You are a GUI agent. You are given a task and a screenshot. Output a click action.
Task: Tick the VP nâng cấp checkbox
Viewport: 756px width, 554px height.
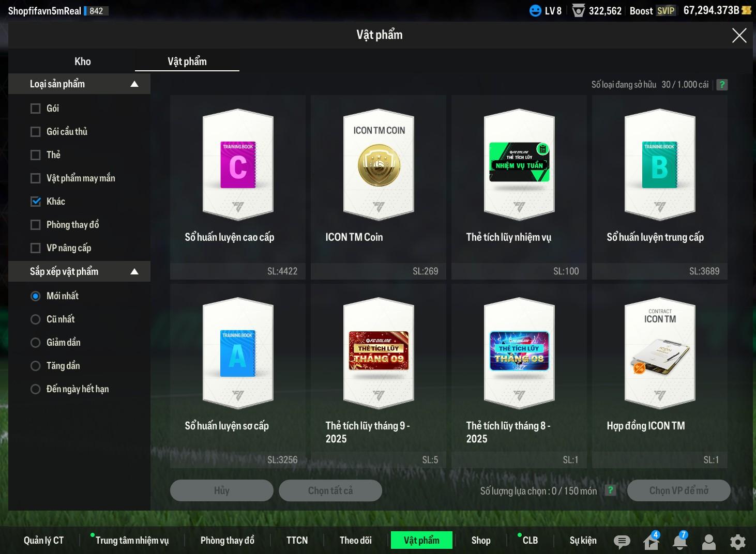(x=36, y=248)
